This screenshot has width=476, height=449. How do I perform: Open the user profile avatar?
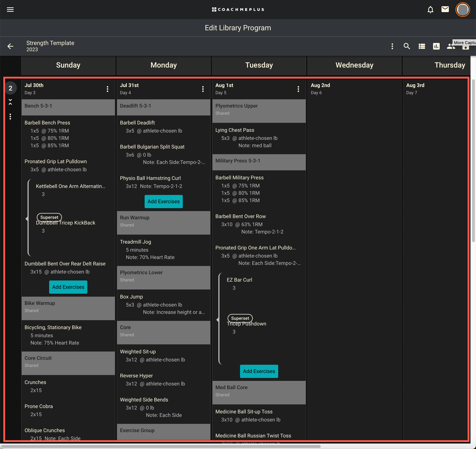pos(462,10)
